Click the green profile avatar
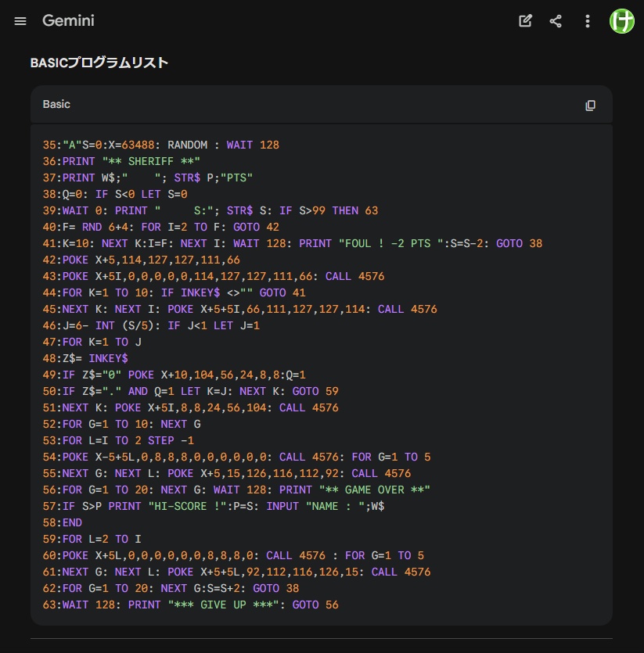This screenshot has width=644, height=653. click(622, 21)
